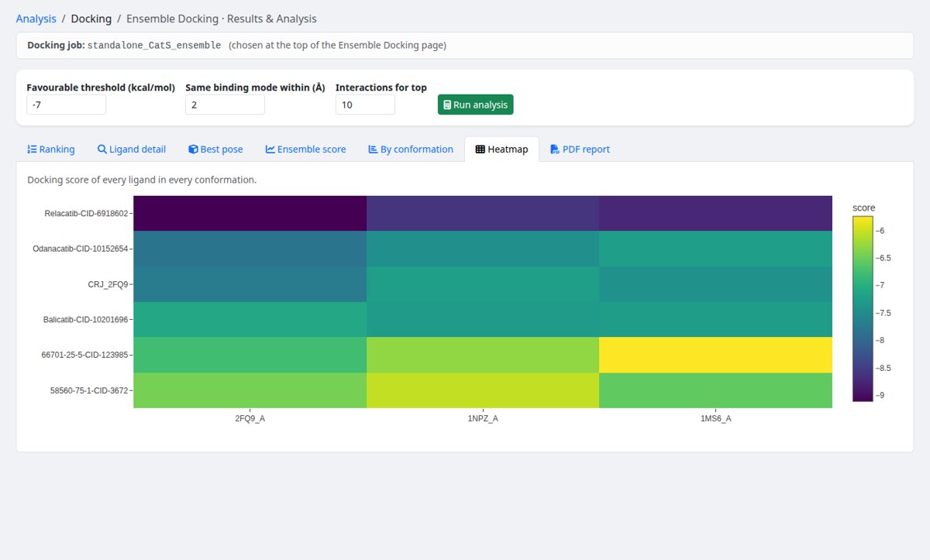
Task: Open the By conformation tab
Action: coord(410,149)
